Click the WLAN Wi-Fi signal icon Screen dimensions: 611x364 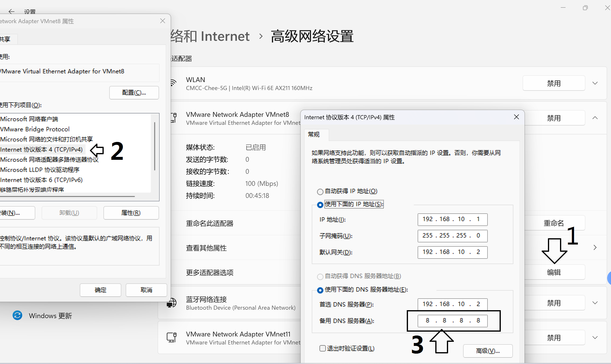tap(173, 83)
